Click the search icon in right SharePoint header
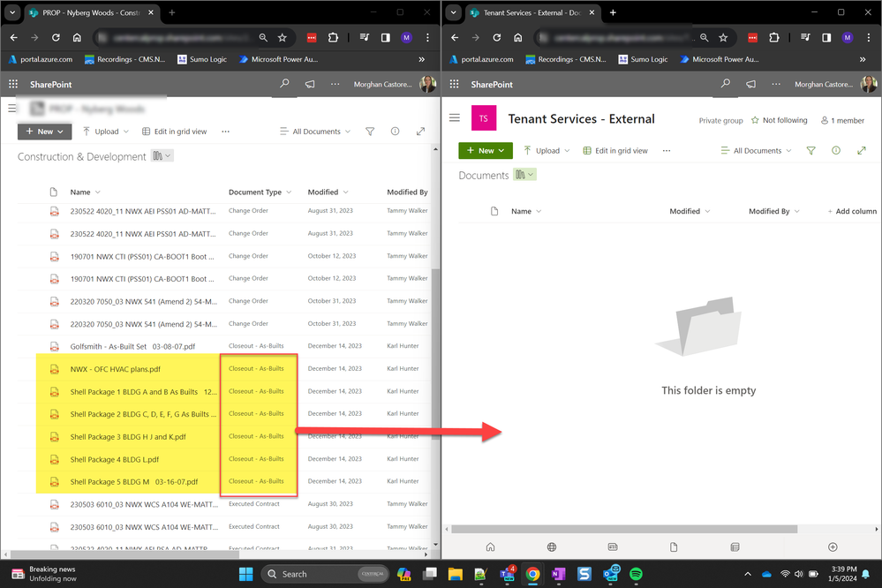The height and width of the screenshot is (588, 882). click(726, 84)
